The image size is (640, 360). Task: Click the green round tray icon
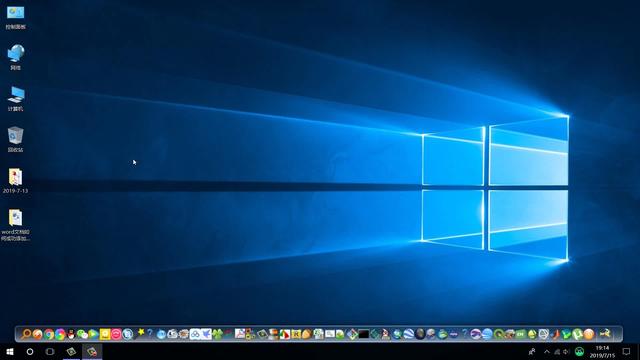(579, 351)
